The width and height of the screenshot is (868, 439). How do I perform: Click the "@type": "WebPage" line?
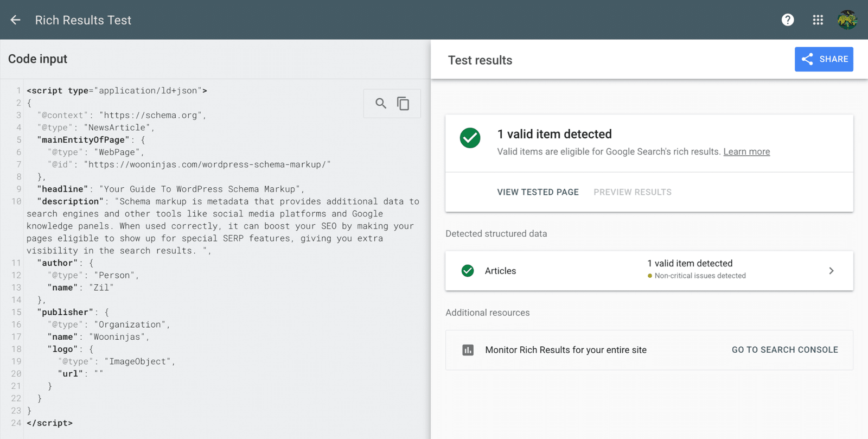click(96, 152)
